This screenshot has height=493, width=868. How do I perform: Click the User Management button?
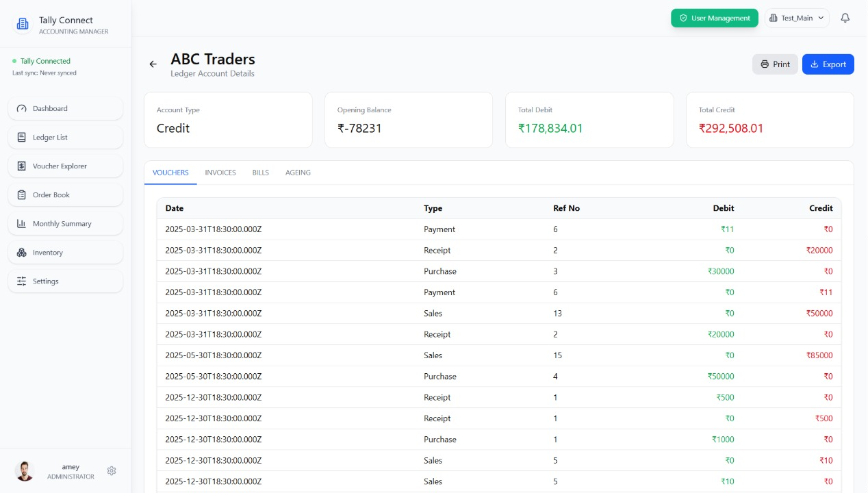coord(715,18)
